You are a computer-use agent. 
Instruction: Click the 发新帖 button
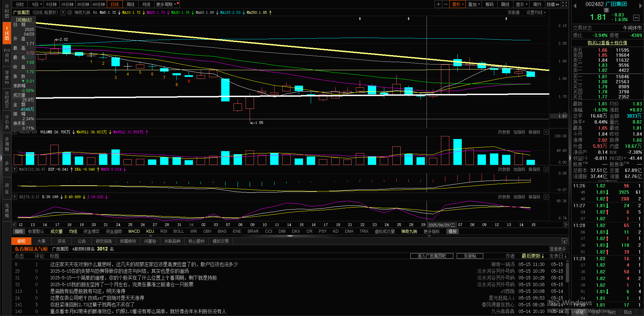[x=470, y=256]
